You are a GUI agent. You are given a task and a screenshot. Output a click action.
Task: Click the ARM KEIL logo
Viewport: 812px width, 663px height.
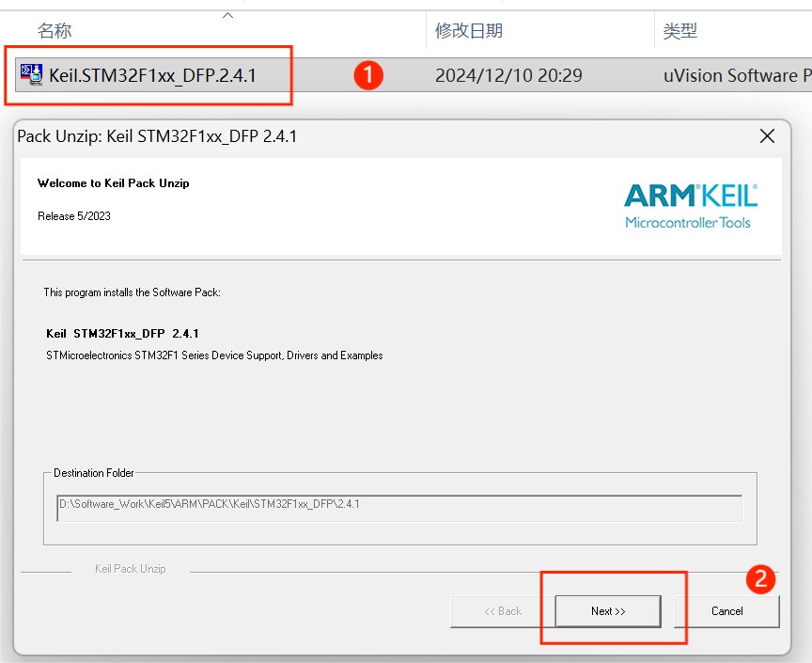[691, 205]
